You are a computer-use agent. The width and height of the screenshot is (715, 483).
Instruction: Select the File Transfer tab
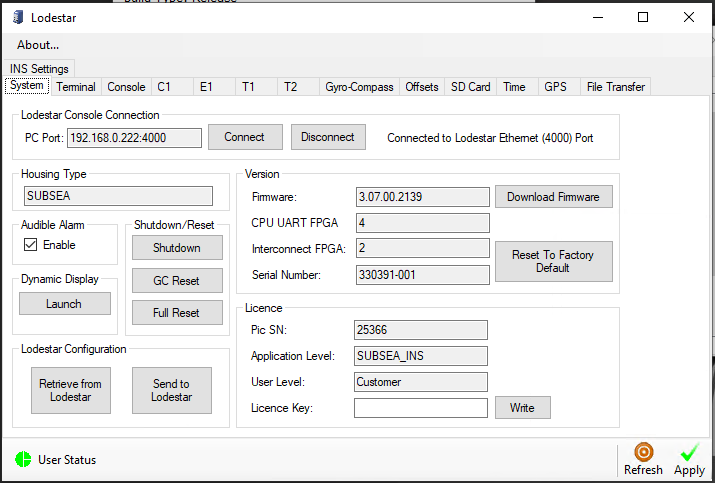tap(615, 87)
